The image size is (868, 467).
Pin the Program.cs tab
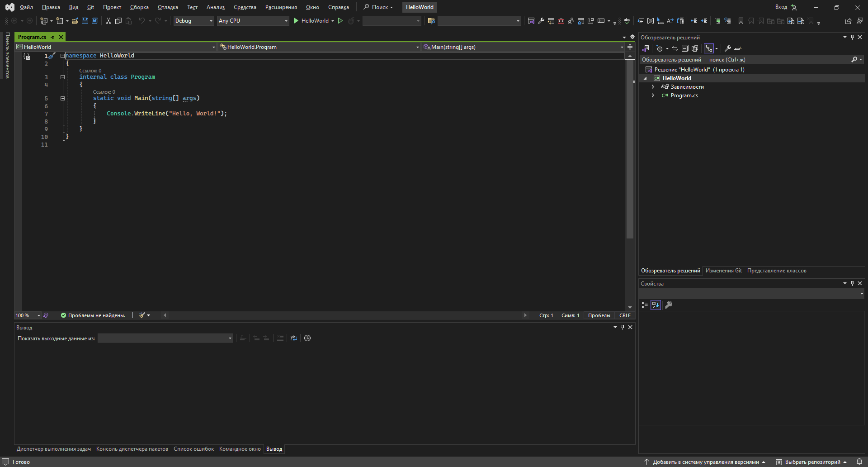point(53,37)
